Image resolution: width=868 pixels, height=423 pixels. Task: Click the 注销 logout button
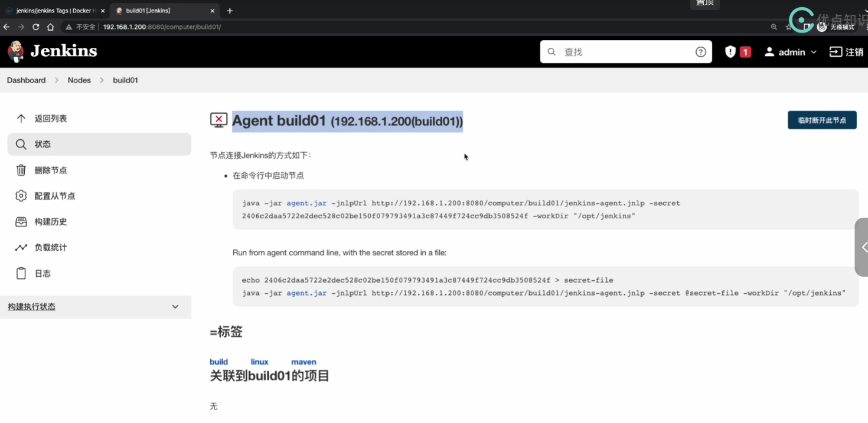847,52
